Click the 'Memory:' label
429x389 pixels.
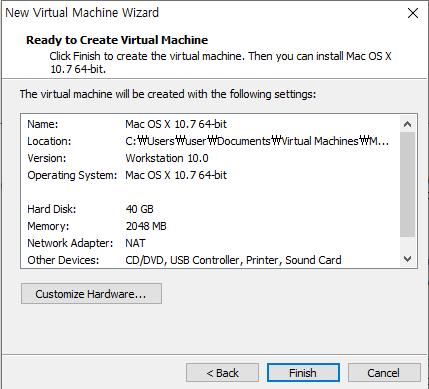(x=48, y=226)
